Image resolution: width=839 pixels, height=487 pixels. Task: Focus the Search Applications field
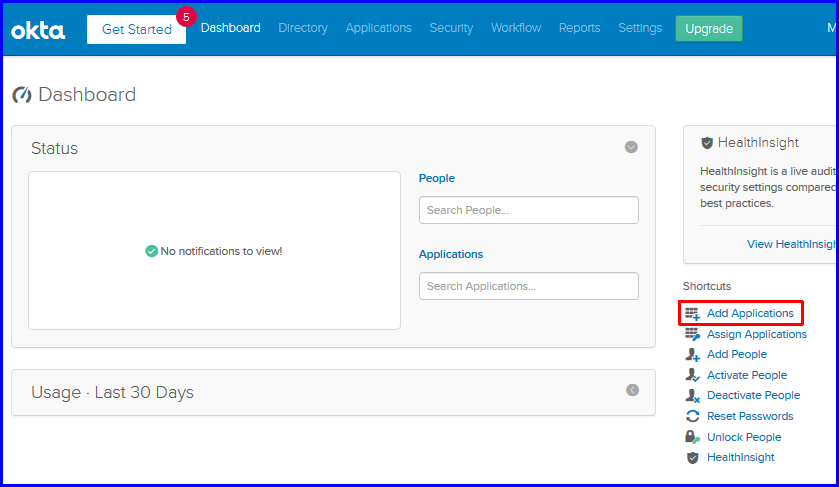coord(529,286)
